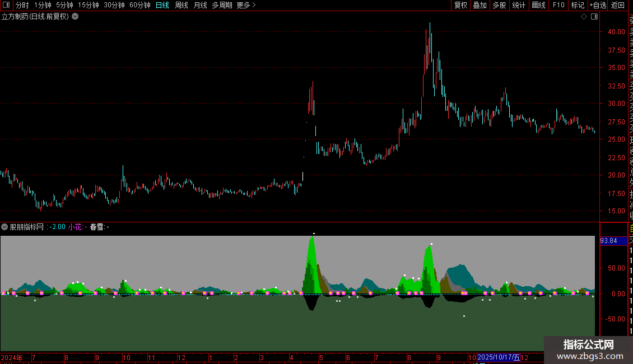Open the 统计 statistics tool
Screen dimensions: 633x364
(x=519, y=5)
